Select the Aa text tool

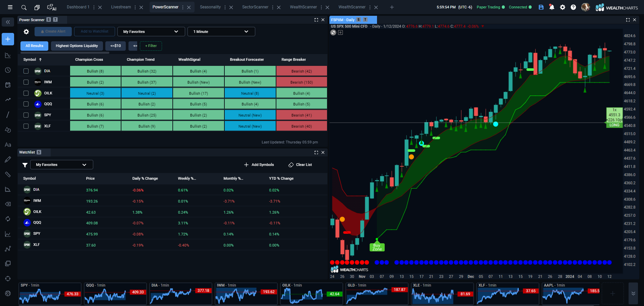tap(8, 145)
